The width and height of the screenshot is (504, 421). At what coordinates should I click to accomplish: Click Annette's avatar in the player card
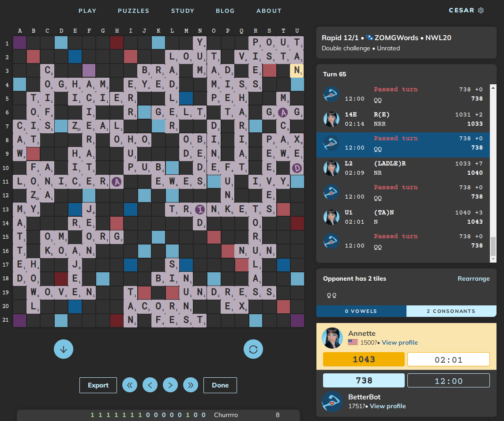333,338
